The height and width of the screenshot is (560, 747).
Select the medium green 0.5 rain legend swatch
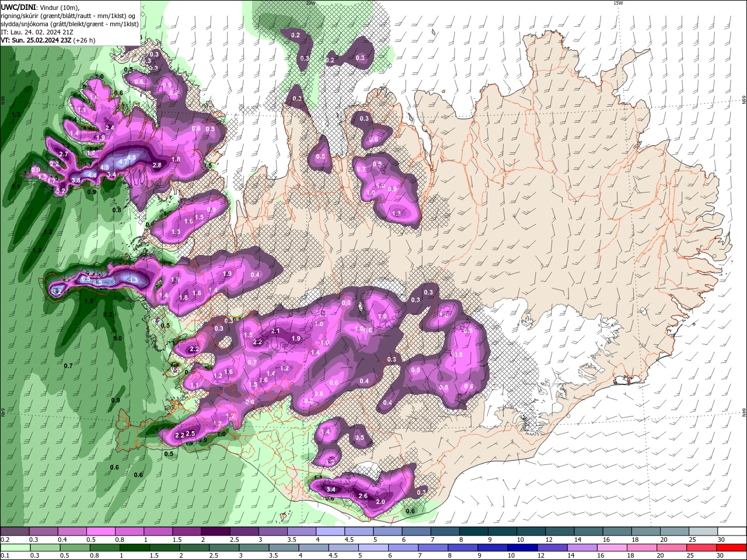75,548
